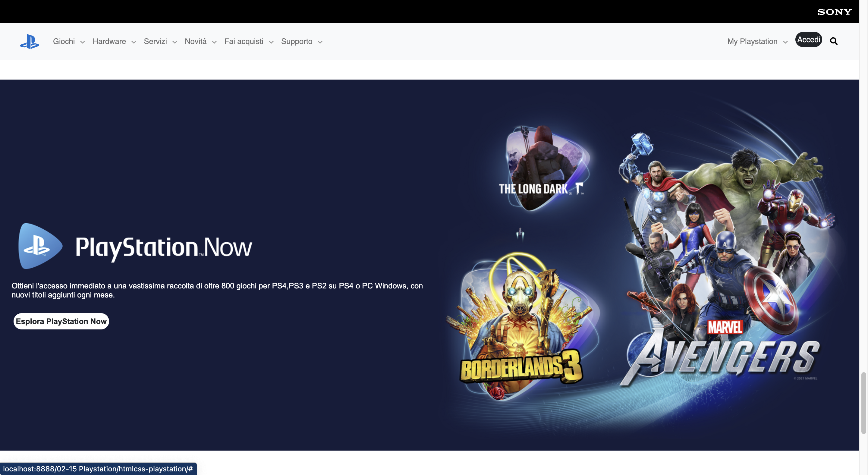
Task: Open the Supporto link
Action: (x=297, y=41)
